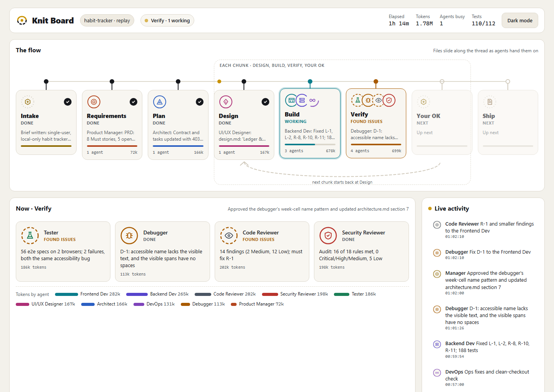Click the Plan done checkmark badge

(200, 102)
